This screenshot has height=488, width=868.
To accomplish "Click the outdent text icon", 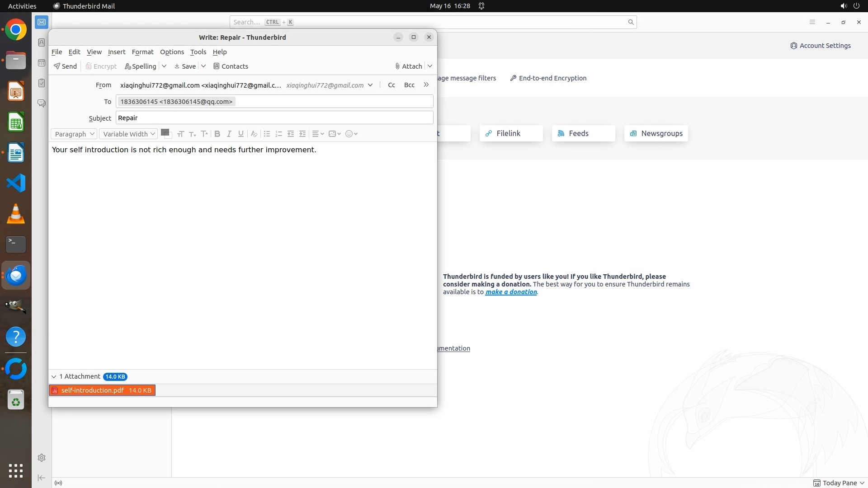I will (291, 134).
